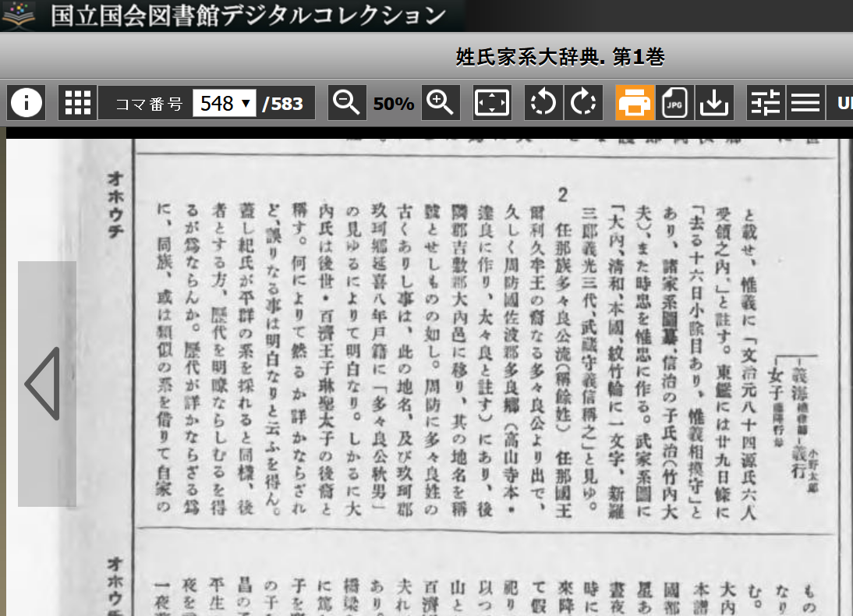Click the book title 姓氏家系大辞典. 第1巻
The height and width of the screenshot is (616, 853).
[560, 57]
